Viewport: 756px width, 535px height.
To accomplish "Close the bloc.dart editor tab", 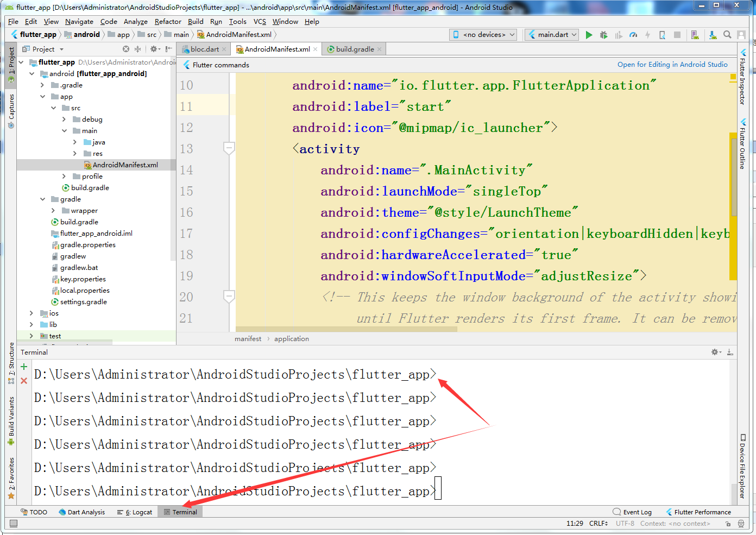I will tap(224, 49).
